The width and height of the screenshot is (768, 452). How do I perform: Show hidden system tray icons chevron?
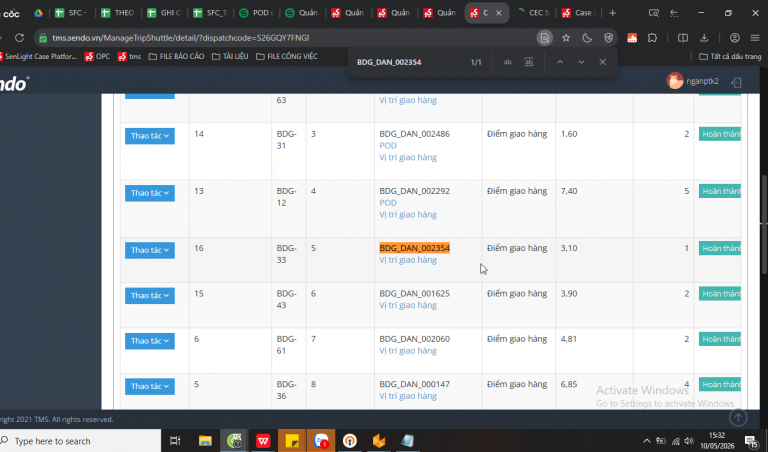point(647,441)
